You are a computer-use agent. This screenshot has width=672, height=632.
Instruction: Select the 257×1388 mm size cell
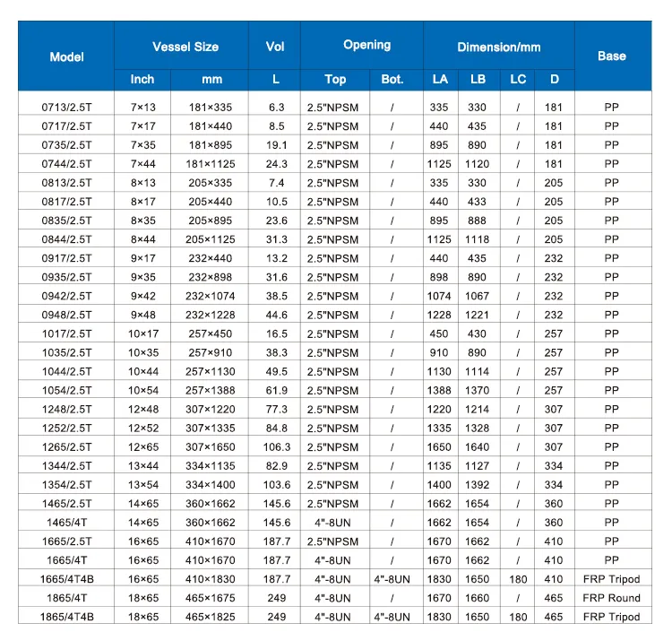click(x=211, y=391)
